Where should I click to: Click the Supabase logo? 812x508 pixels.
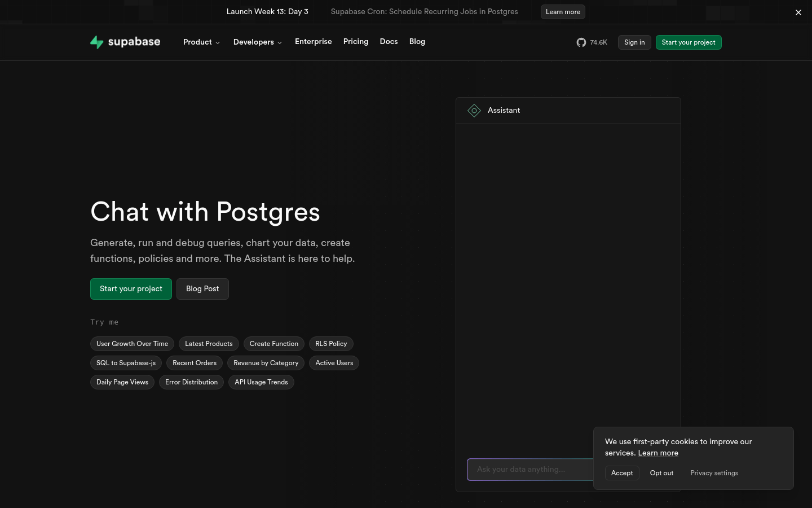(125, 42)
